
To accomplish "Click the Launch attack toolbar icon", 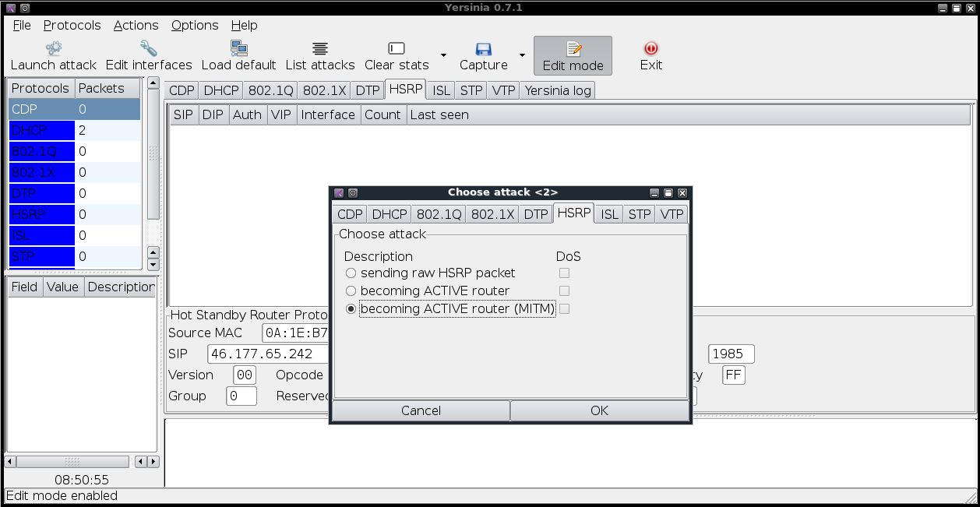I will click(x=54, y=48).
